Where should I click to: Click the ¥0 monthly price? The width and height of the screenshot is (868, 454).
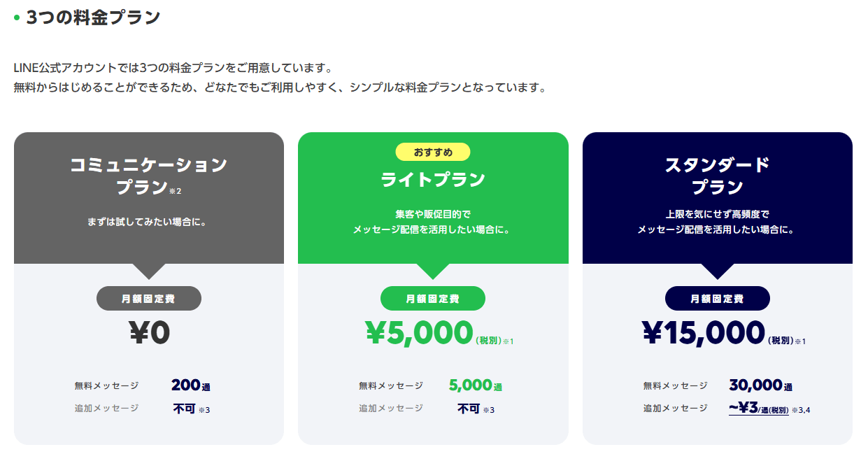pyautogui.click(x=150, y=333)
